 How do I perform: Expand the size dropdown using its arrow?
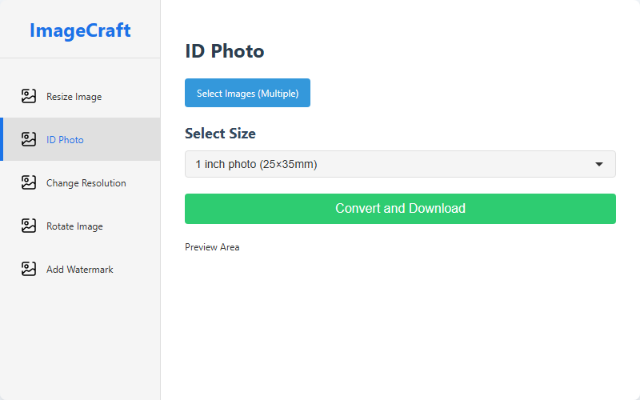tap(599, 164)
